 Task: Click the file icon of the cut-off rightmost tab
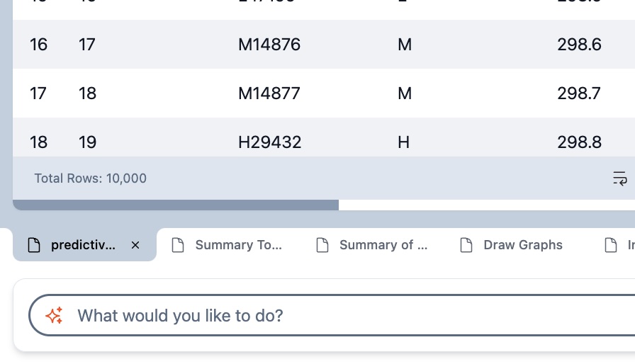[610, 245]
